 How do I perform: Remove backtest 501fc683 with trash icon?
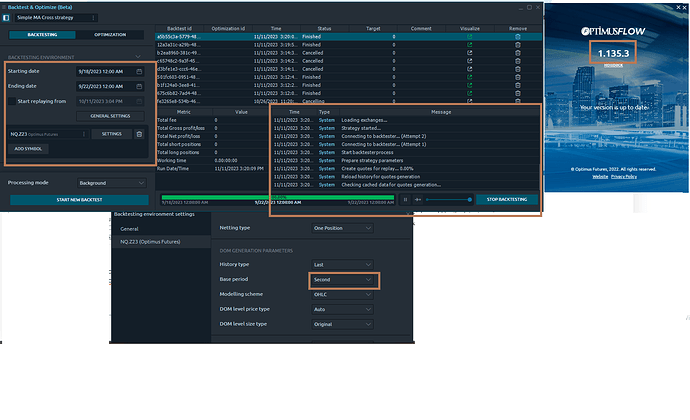coord(518,77)
